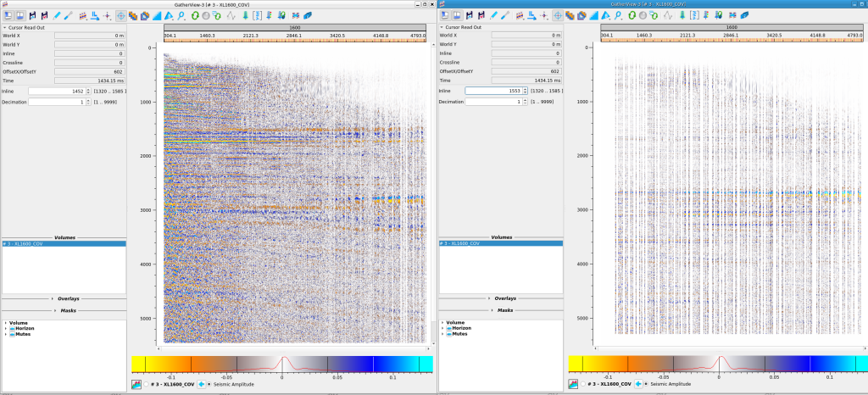This screenshot has width=868, height=395.
Task: Select the Seismic Amplitude radio button in right window
Action: (646, 383)
